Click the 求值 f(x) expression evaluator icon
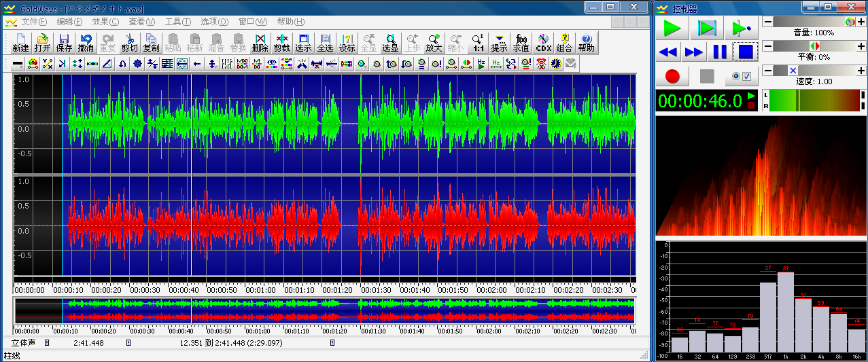Viewport: 868px width, 362px height. click(x=521, y=43)
